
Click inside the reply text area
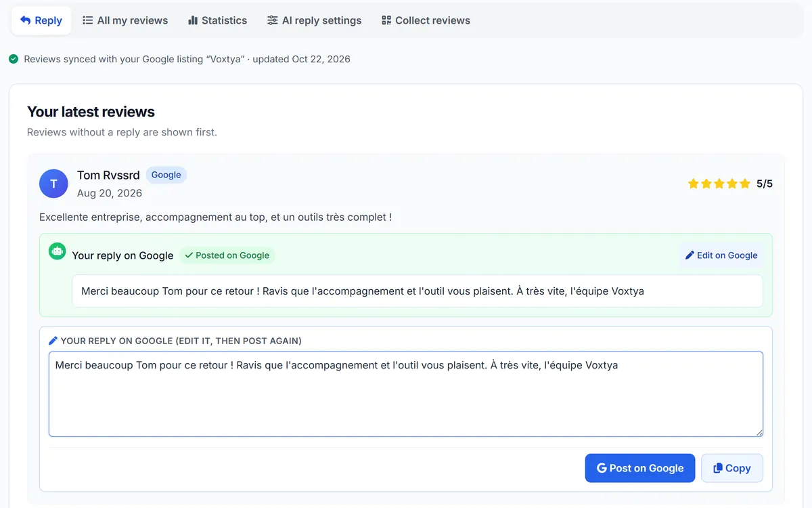click(406, 394)
